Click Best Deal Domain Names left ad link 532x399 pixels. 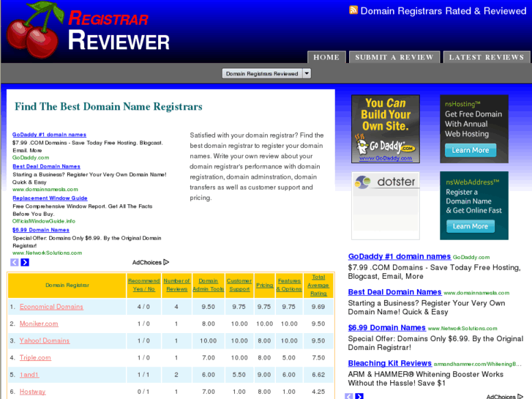pyautogui.click(x=47, y=166)
